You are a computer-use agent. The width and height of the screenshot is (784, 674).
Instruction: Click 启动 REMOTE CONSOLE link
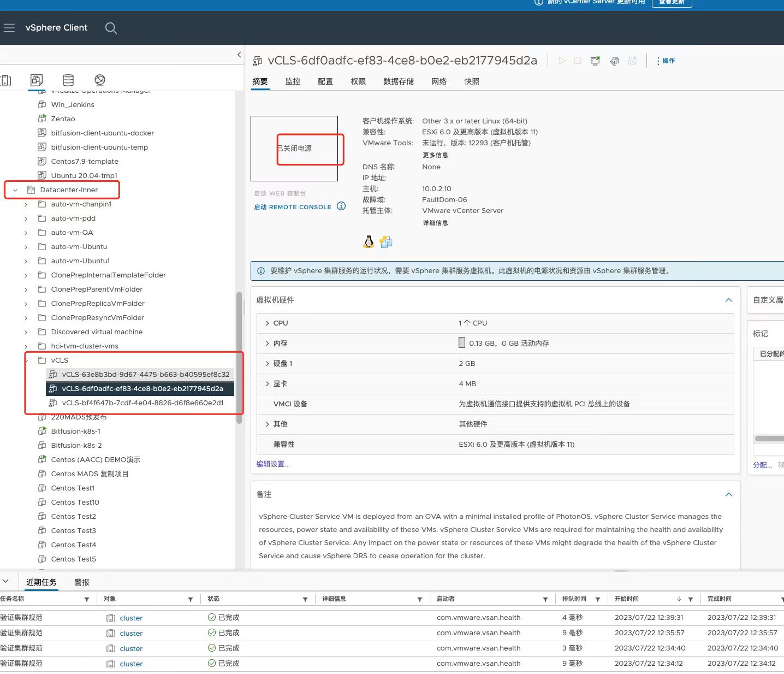click(293, 207)
